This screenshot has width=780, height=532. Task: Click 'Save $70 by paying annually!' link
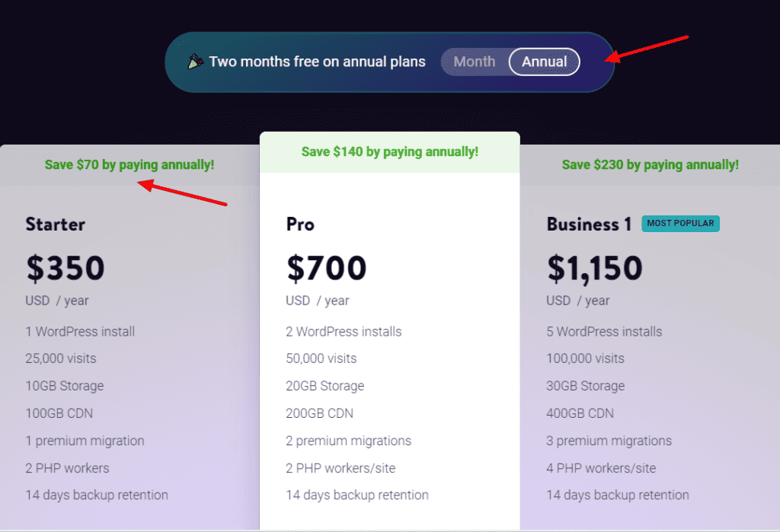[129, 164]
